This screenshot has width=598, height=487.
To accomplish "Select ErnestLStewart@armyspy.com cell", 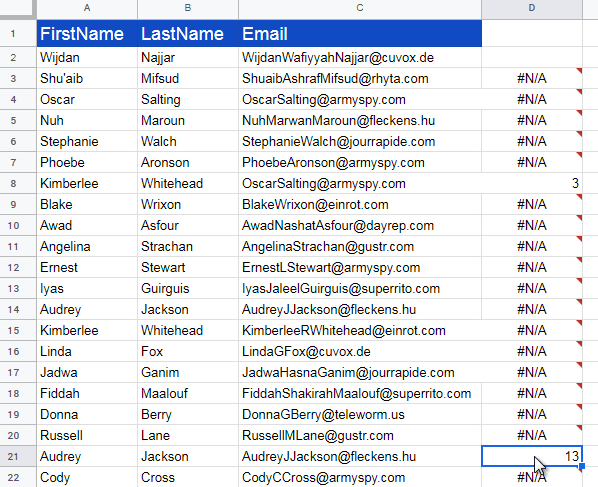I will pyautogui.click(x=360, y=267).
